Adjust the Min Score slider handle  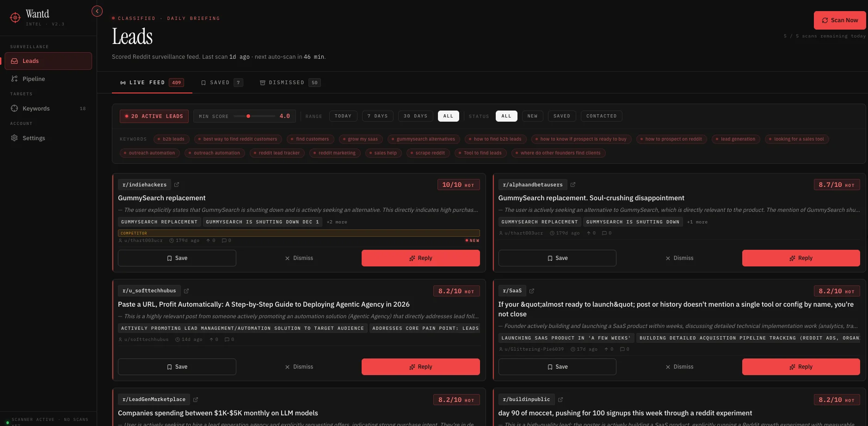248,116
